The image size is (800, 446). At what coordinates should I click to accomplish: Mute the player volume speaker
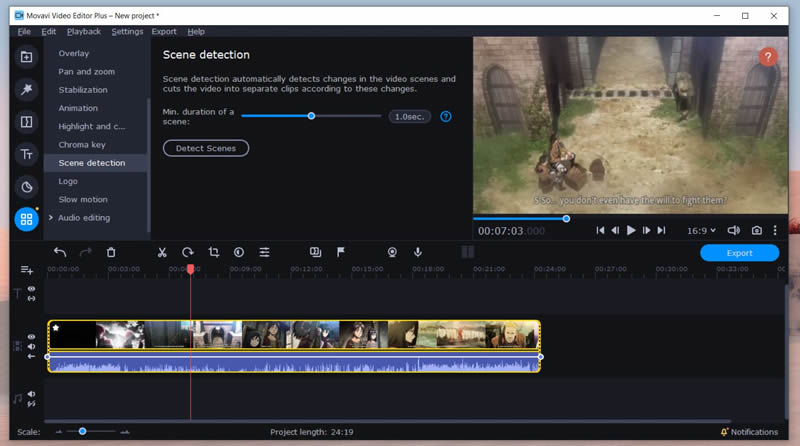pyautogui.click(x=733, y=231)
